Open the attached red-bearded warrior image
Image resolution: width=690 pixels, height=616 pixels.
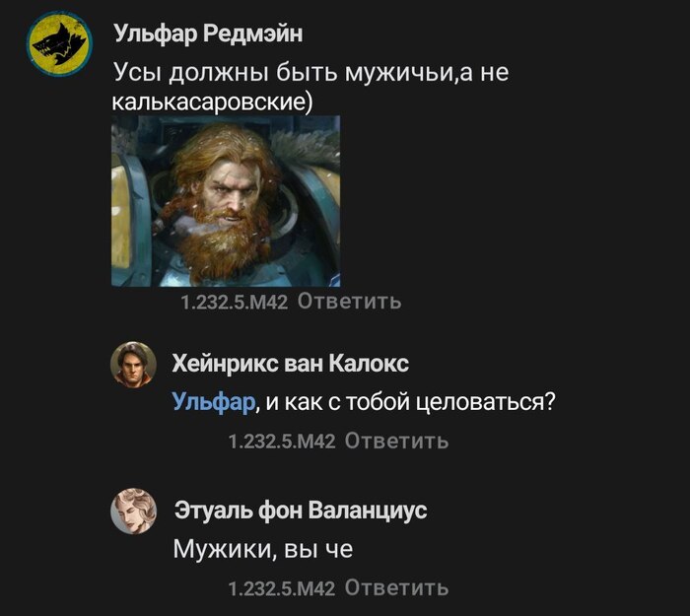(226, 201)
